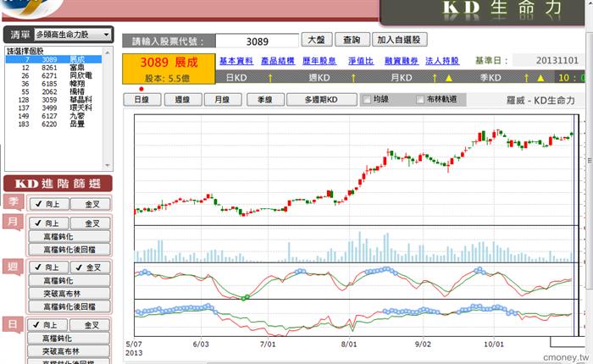Select stock 6220 in the stock list

[53, 124]
